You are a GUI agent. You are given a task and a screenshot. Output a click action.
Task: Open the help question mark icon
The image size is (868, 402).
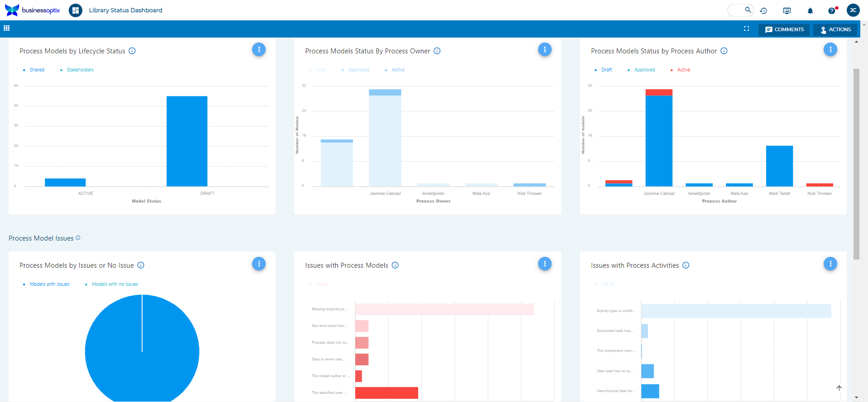point(832,10)
